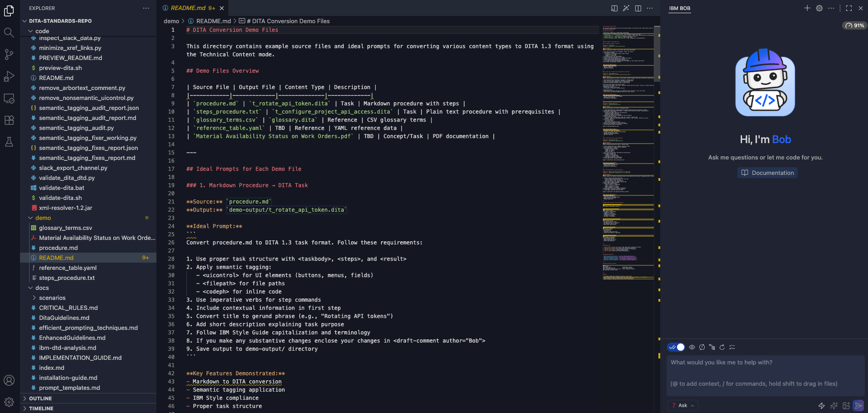This screenshot has height=413, width=868.
Task: Open the Ask mode dropdown
Action: point(683,405)
